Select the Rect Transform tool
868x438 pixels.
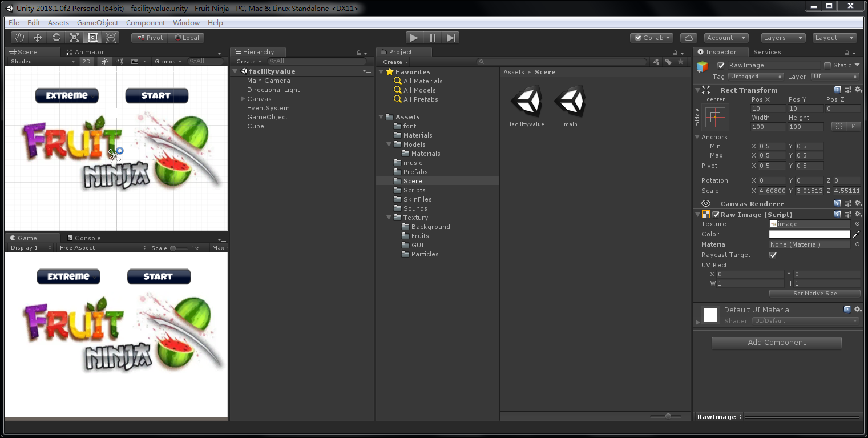click(x=92, y=38)
